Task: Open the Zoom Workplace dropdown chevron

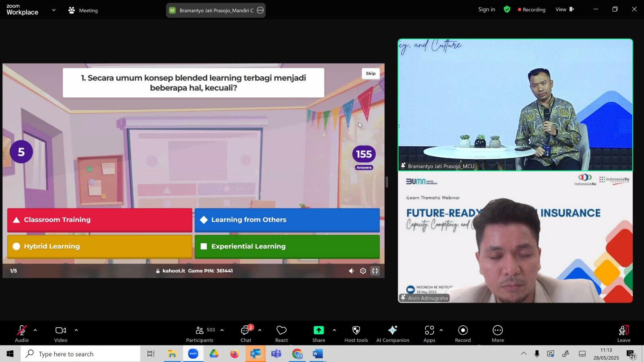Action: click(x=54, y=10)
